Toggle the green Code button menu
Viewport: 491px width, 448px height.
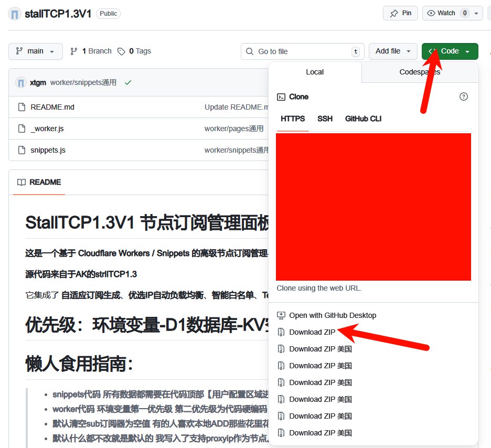click(450, 51)
